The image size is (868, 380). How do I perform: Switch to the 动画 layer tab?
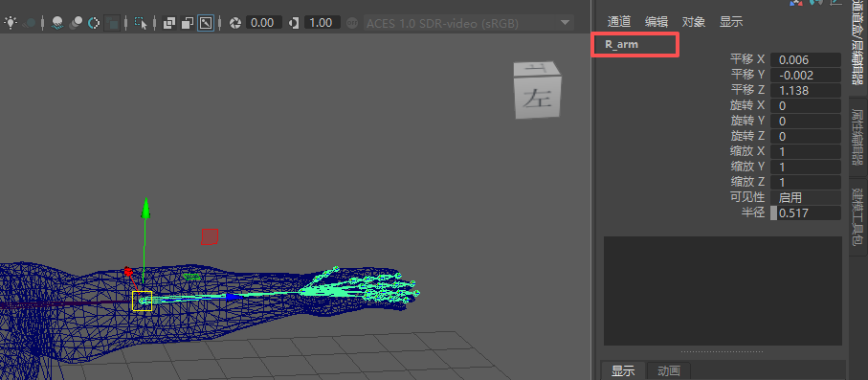[x=669, y=370]
